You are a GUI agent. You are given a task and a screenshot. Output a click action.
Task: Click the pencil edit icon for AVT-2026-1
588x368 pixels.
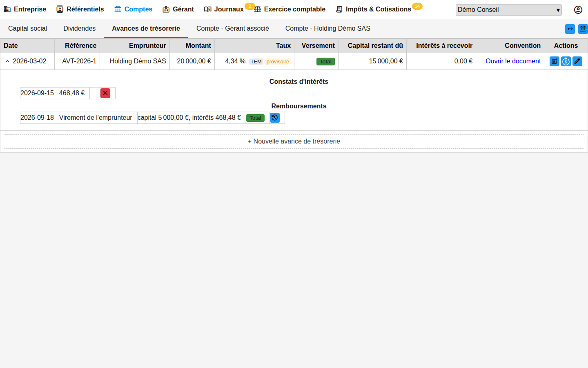[x=577, y=61]
